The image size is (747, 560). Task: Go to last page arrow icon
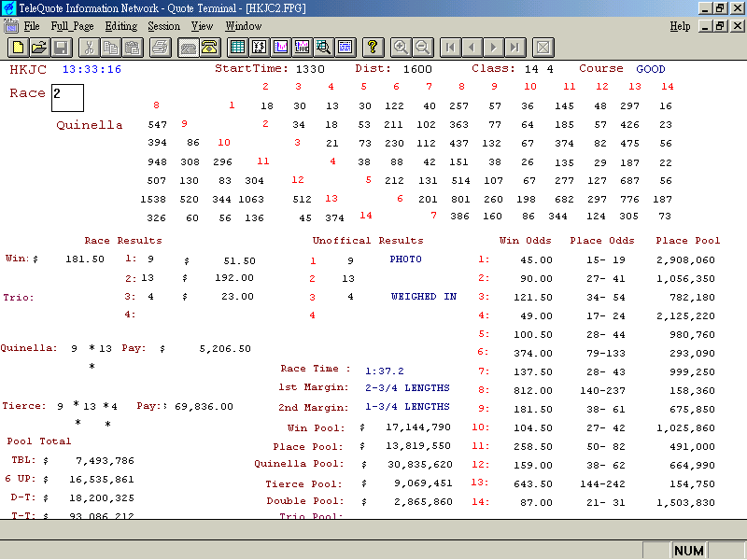point(515,48)
